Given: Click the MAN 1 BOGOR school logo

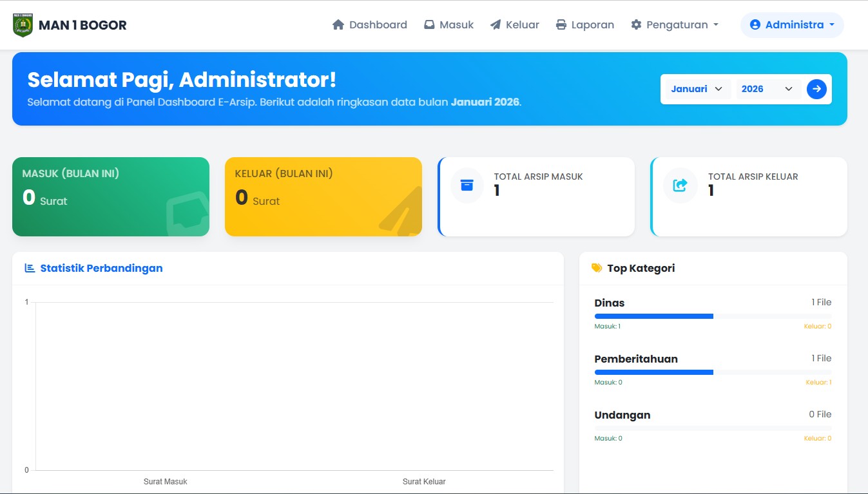Looking at the screenshot, I should 23,25.
